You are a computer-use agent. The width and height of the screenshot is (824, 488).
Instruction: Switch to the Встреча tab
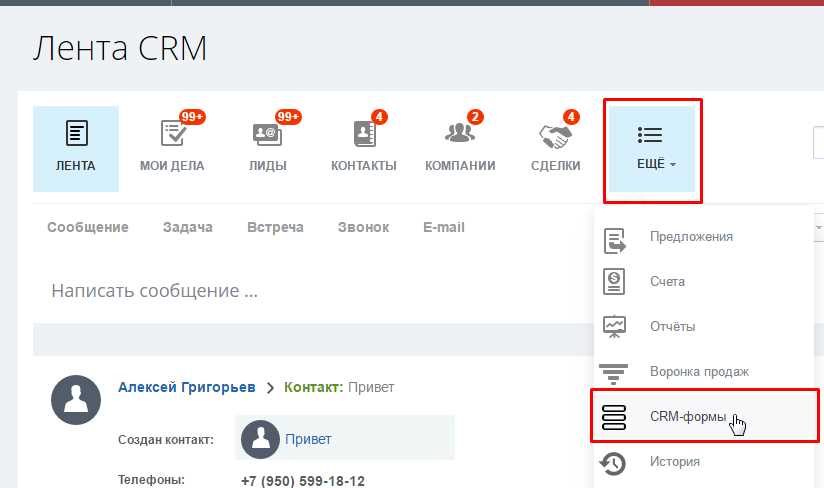pyautogui.click(x=275, y=227)
